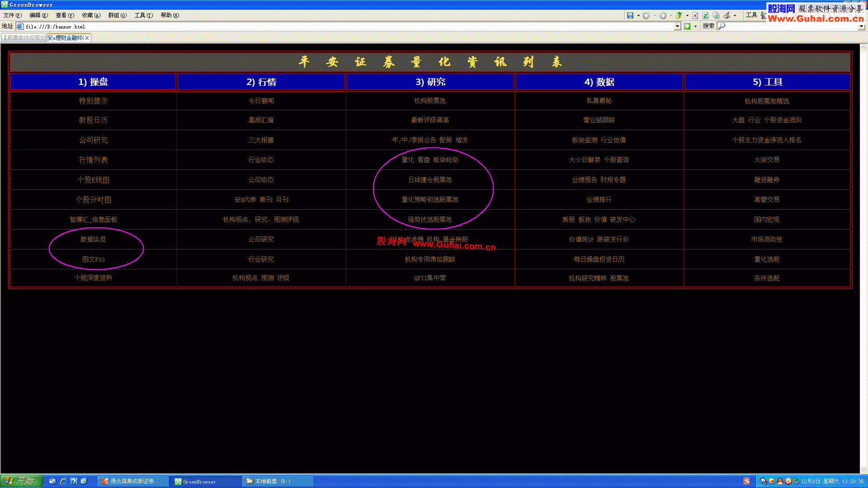
Task: Click the safely remove hardware tray icon
Action: click(x=796, y=481)
